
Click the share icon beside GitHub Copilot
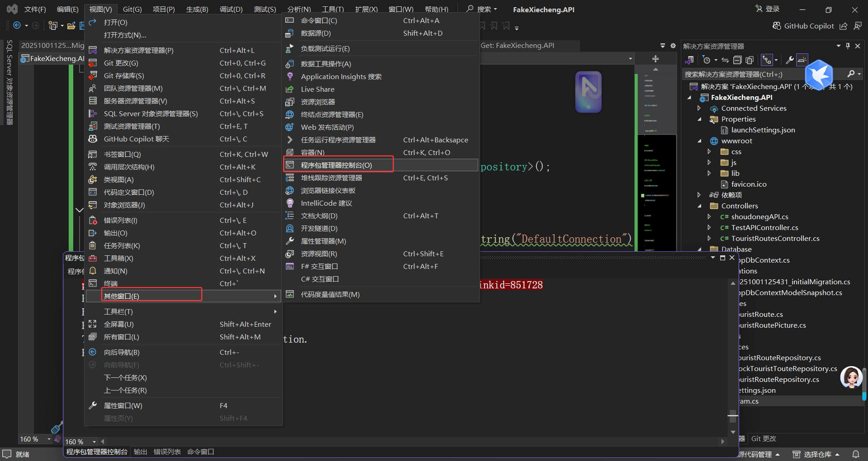(844, 26)
